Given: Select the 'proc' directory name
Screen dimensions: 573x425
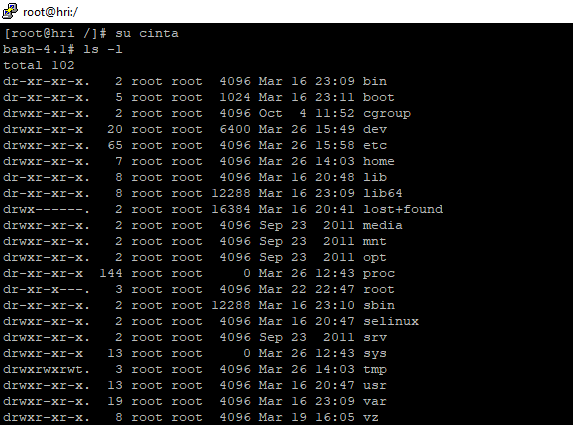Looking at the screenshot, I should [x=379, y=274].
